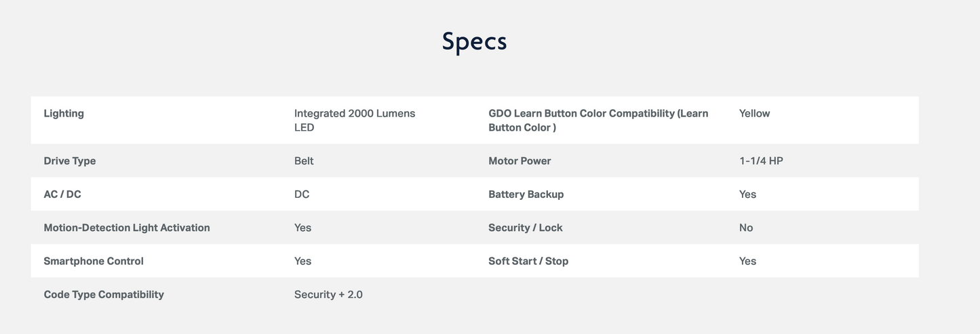Click the Yellow learn button color value

[754, 113]
